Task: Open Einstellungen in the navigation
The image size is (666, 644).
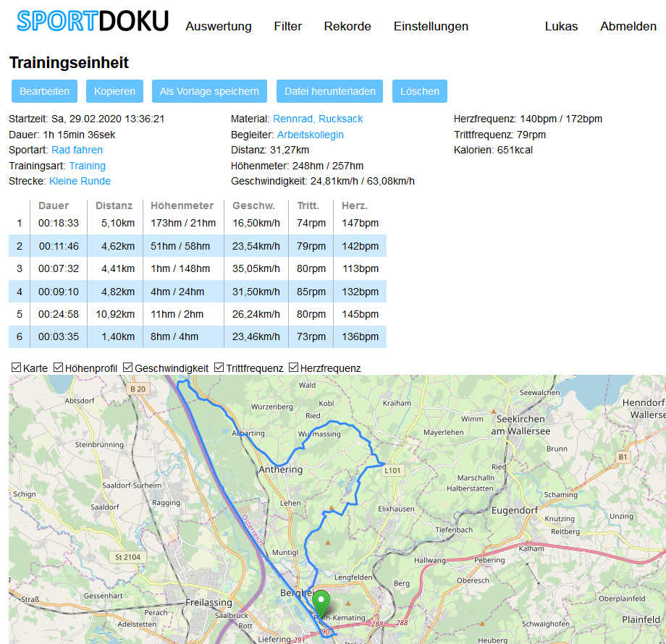Action: point(431,27)
